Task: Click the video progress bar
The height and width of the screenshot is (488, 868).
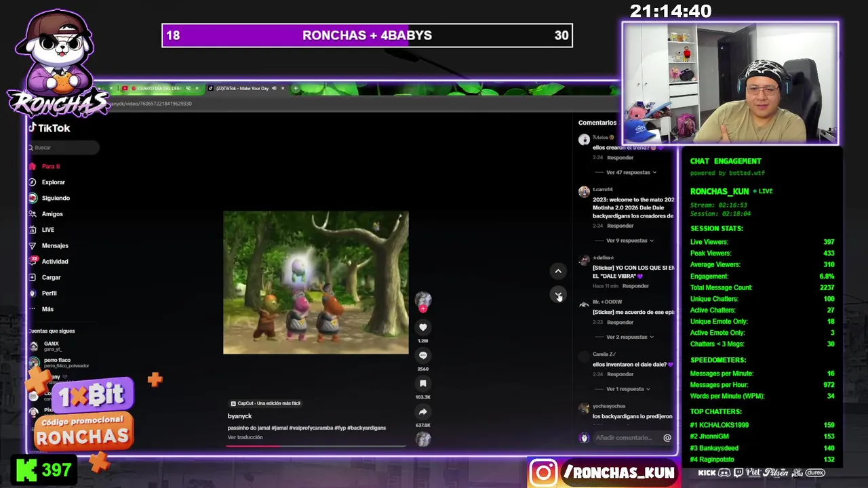Action: [x=317, y=446]
